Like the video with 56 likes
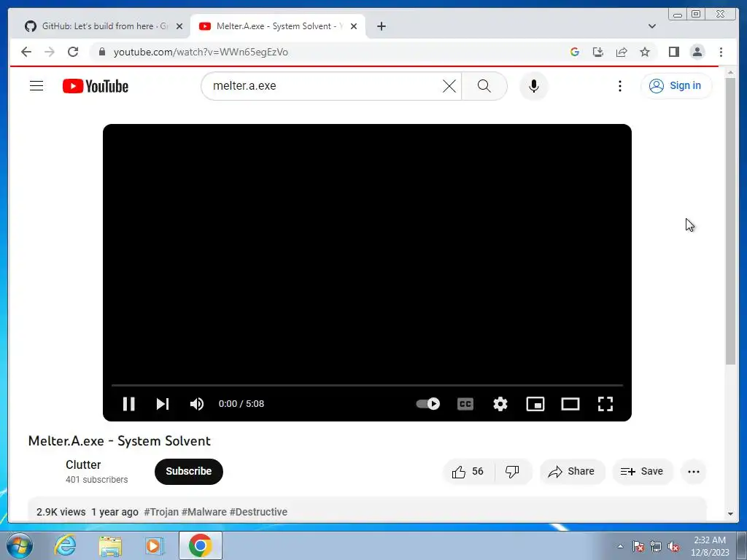This screenshot has height=560, width=747. 468,472
